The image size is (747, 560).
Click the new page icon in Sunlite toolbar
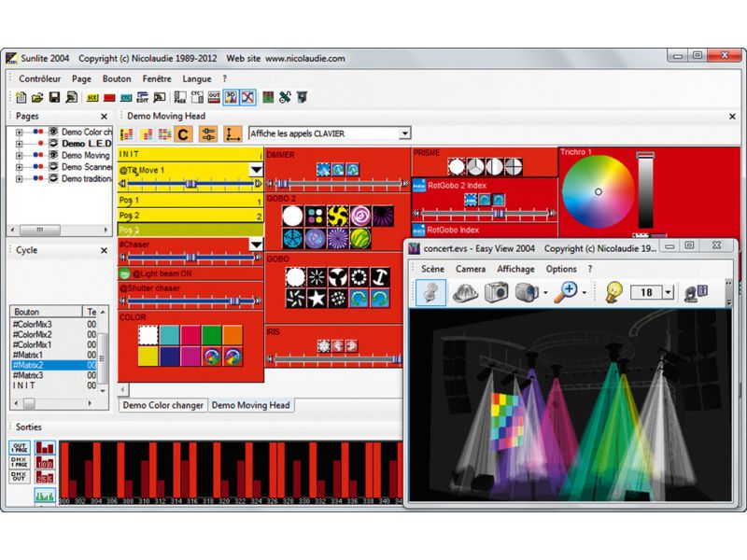coord(21,97)
